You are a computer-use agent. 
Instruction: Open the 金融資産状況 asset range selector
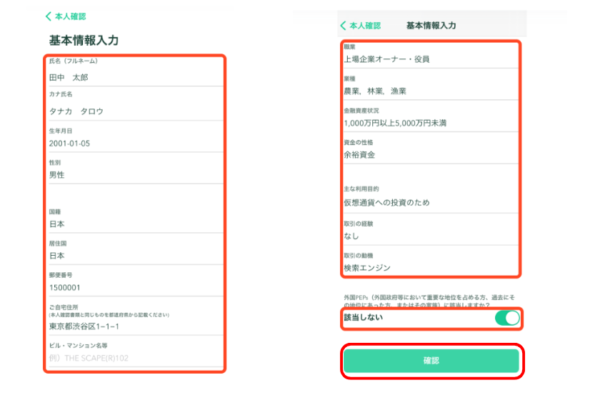pyautogui.click(x=430, y=123)
